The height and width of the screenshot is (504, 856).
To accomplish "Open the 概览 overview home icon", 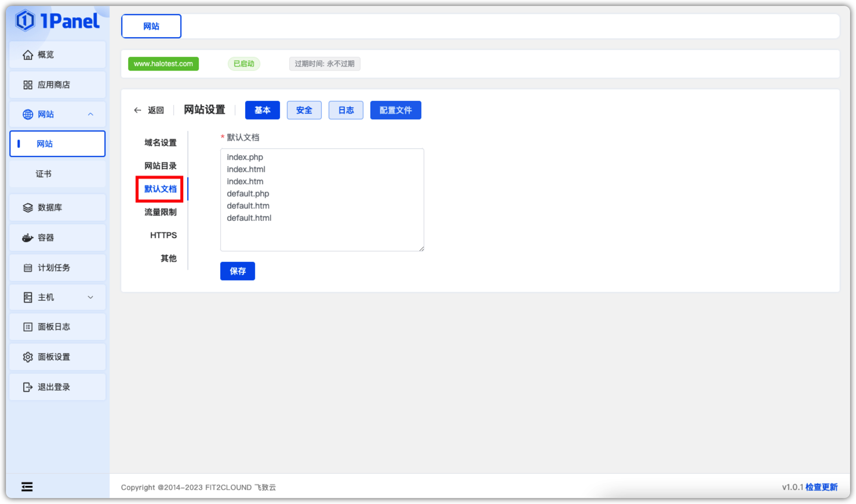I will tap(28, 55).
